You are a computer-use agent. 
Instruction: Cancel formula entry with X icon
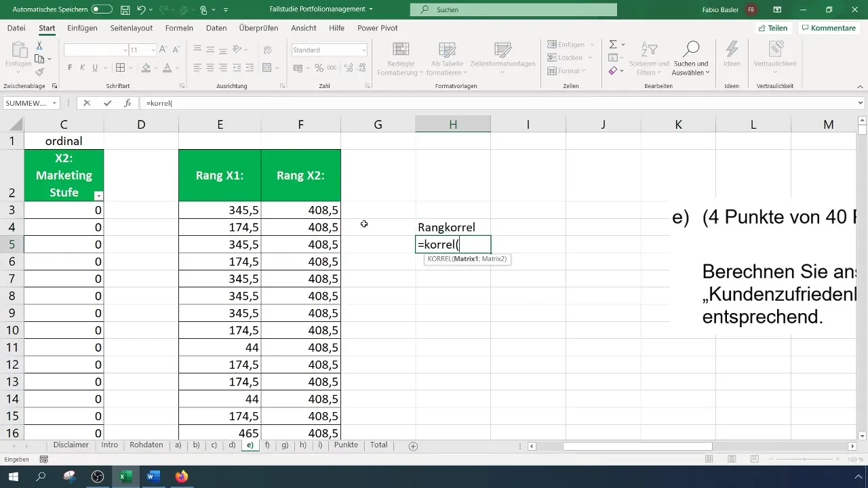(87, 103)
